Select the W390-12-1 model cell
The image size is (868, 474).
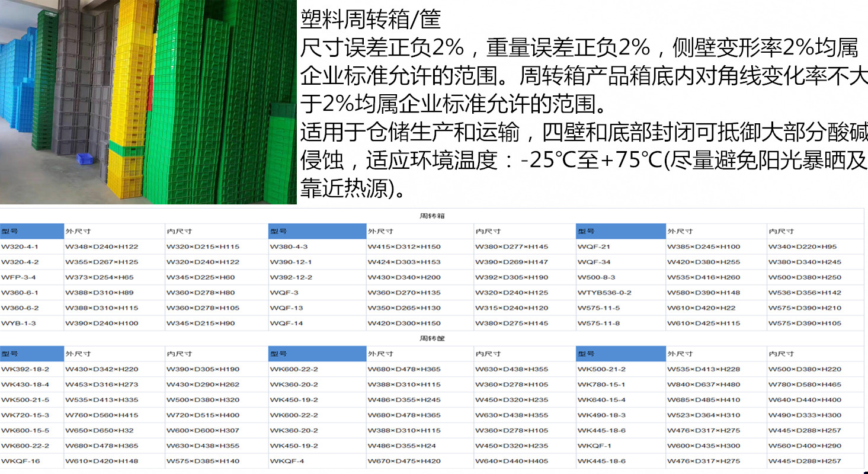[x=290, y=262]
